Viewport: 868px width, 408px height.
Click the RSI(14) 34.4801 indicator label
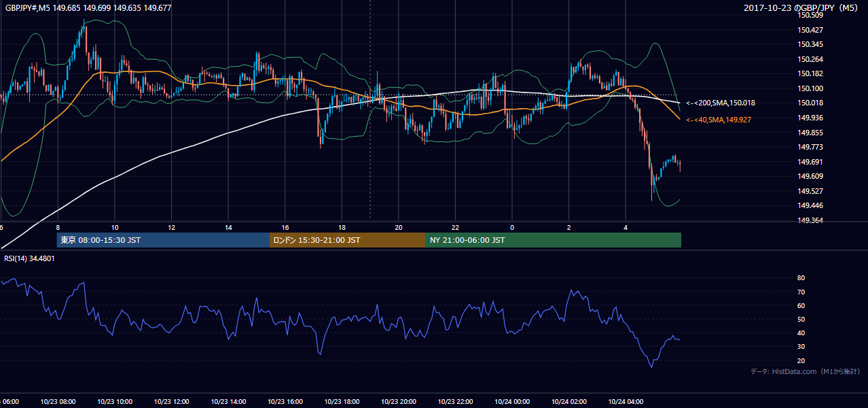31,258
